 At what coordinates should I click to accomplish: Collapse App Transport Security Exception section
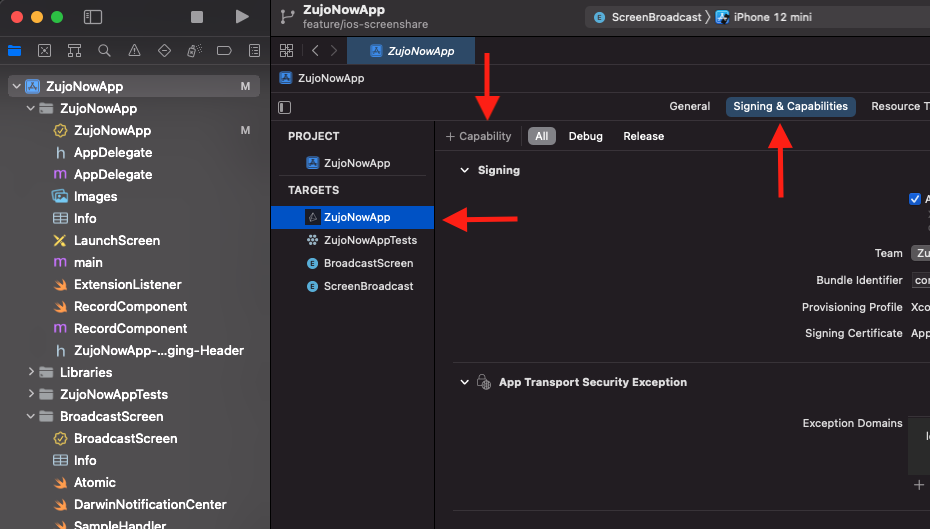[464, 382]
